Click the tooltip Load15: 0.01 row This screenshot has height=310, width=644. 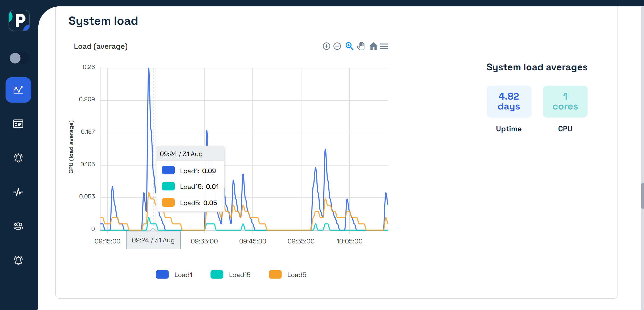coord(190,186)
